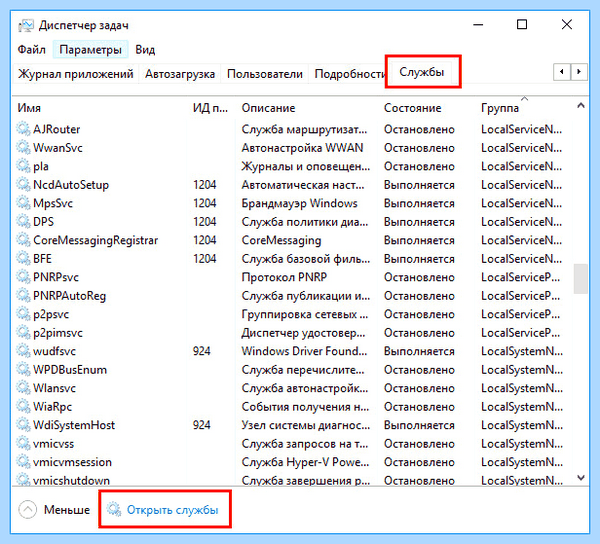Click the WPDBusEnum gear icon
This screenshot has width=600, height=544.
point(23,369)
